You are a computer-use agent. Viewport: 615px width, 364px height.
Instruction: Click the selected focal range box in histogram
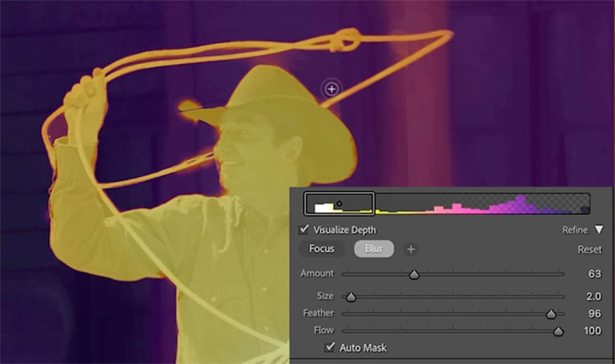pyautogui.click(x=339, y=203)
